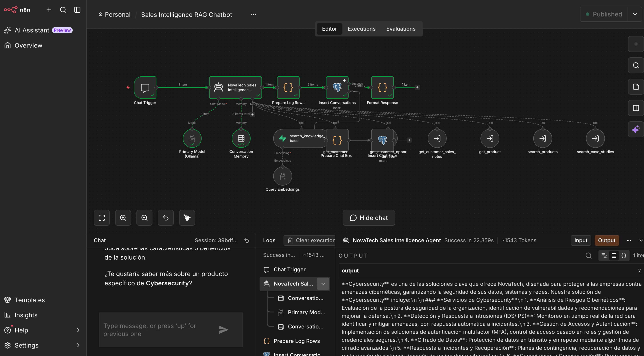Viewport: 644px width, 356px height.
Task: Click plus after Format Response output
Action: pyautogui.click(x=417, y=87)
